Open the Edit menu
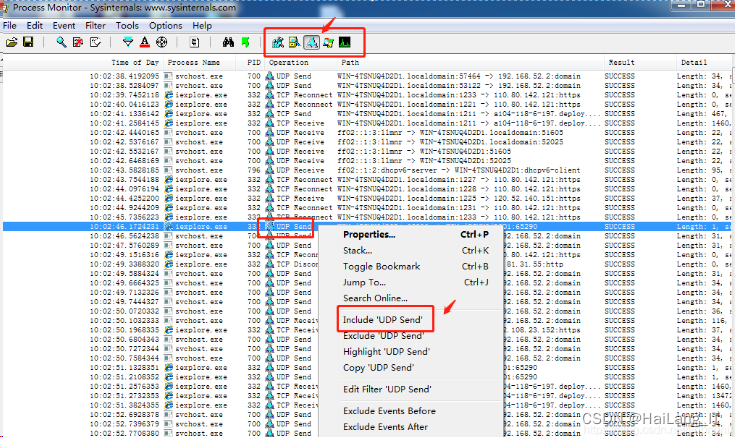The width and height of the screenshot is (735, 437). point(35,26)
